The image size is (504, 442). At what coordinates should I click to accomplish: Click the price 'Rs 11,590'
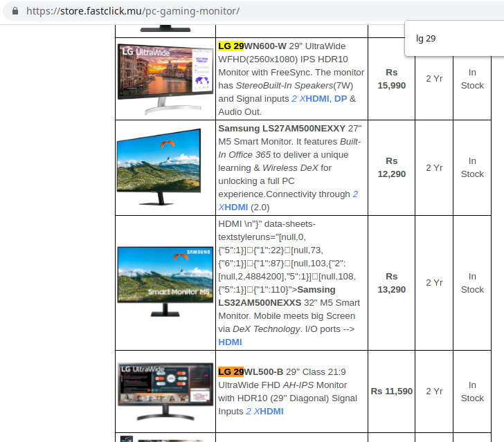(x=392, y=392)
